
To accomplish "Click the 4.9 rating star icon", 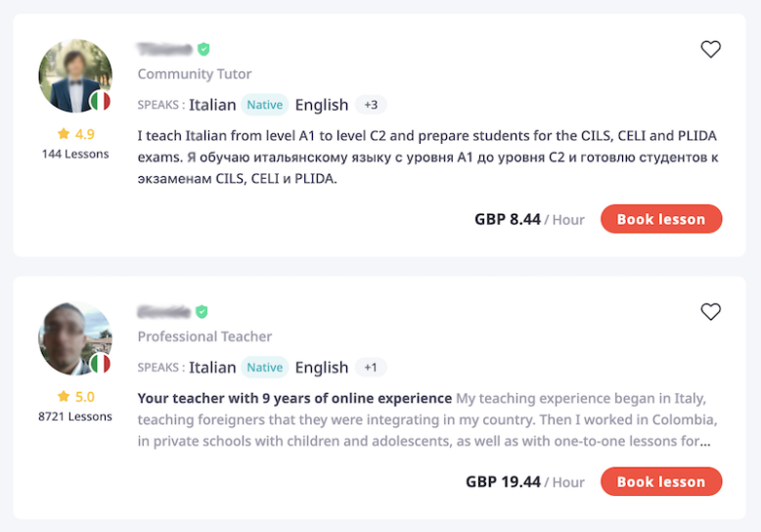I will 64,134.
